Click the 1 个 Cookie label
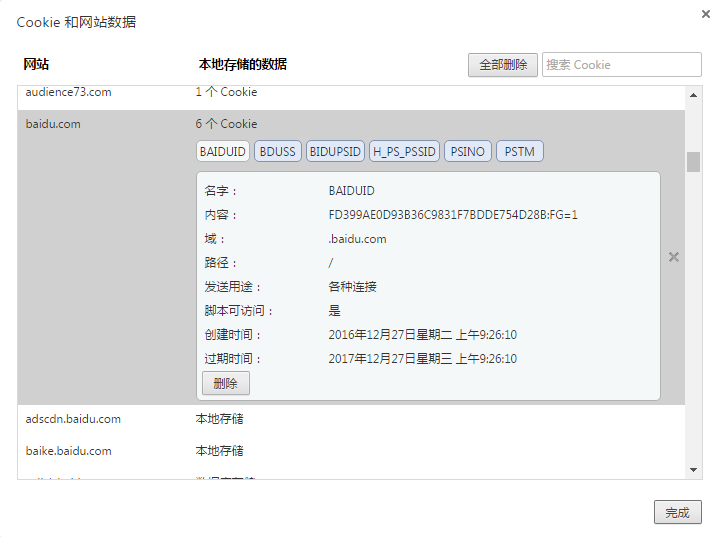The height and width of the screenshot is (537, 719). click(227, 92)
